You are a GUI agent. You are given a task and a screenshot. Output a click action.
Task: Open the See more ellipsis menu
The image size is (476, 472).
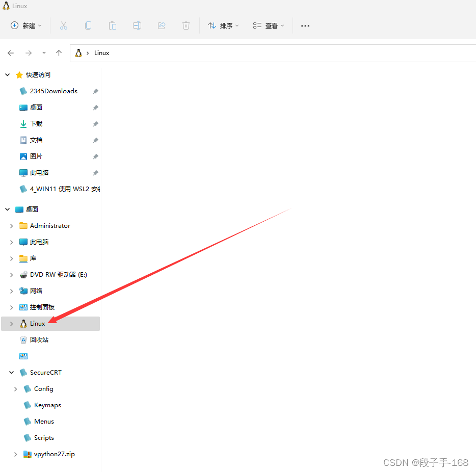305,26
